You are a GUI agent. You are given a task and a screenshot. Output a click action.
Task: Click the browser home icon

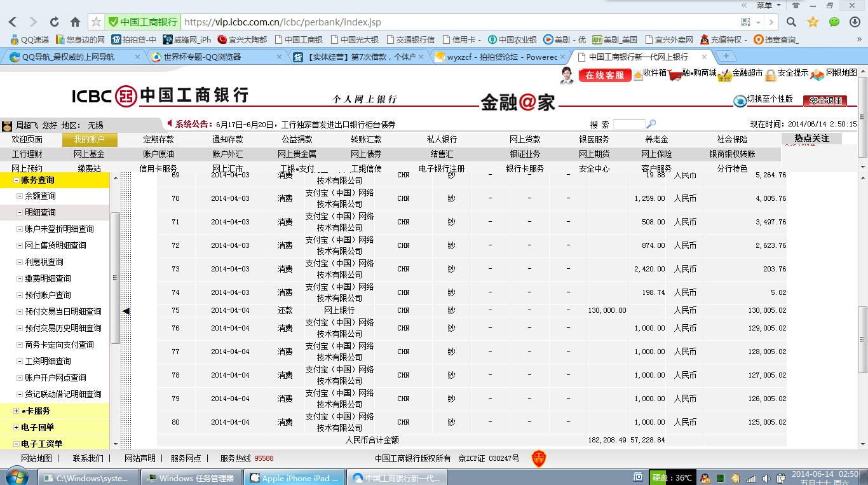pos(75,22)
